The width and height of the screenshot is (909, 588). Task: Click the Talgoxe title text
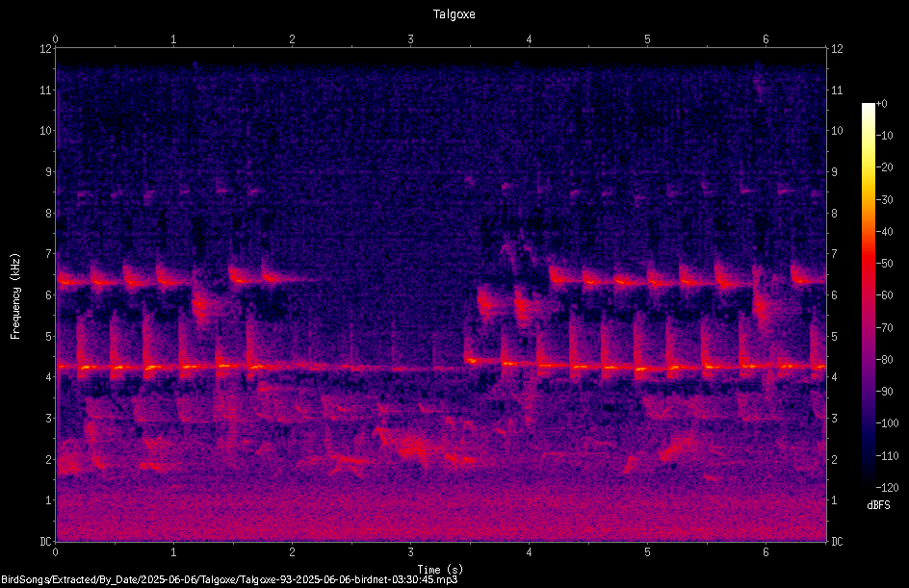click(454, 14)
